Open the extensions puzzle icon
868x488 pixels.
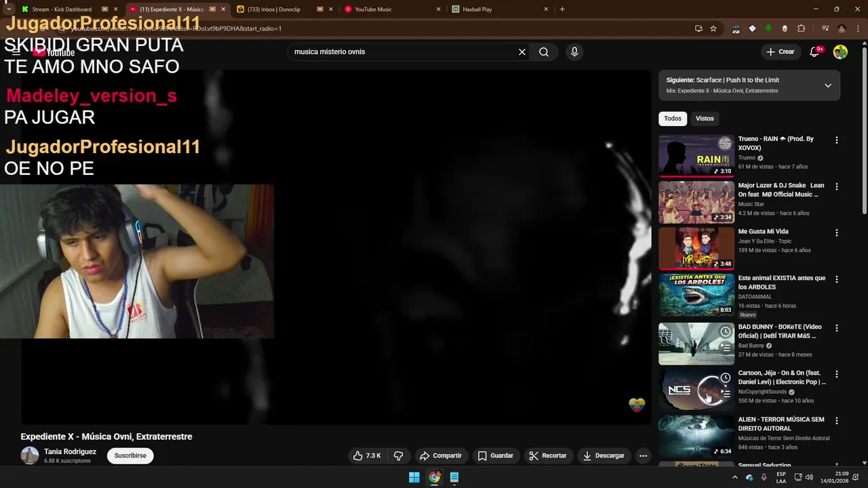point(801,28)
